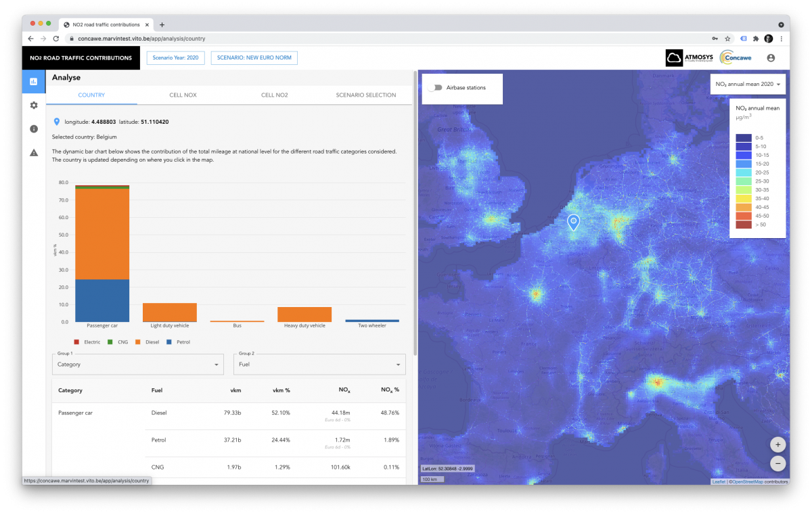Open the Group 2 Fuel dropdown

tap(319, 365)
